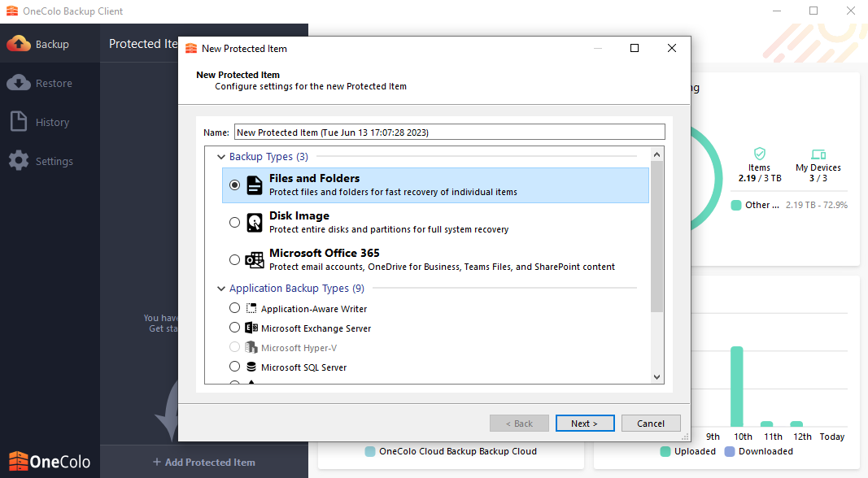The height and width of the screenshot is (478, 868).
Task: Select the Microsoft Office 365 radio button
Action: point(235,259)
